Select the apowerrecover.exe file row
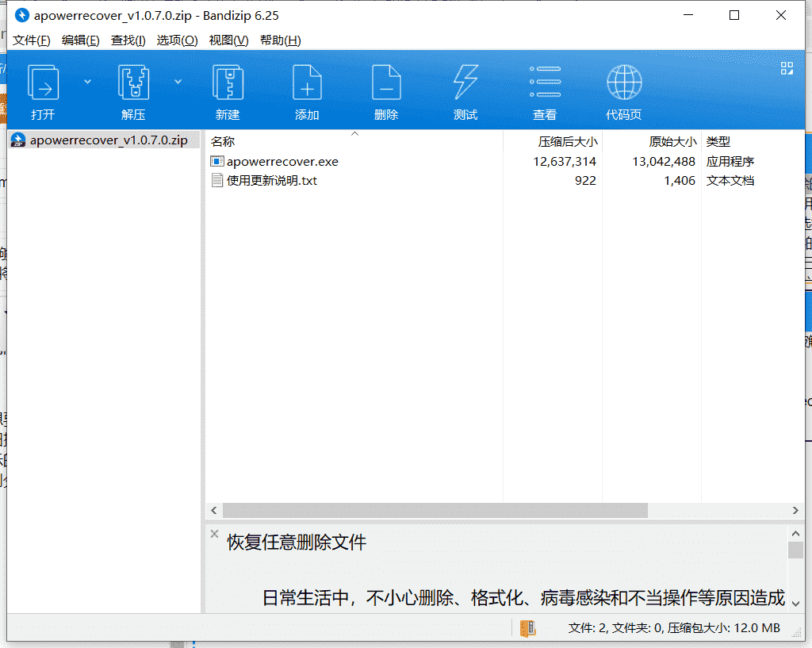 tap(505, 162)
